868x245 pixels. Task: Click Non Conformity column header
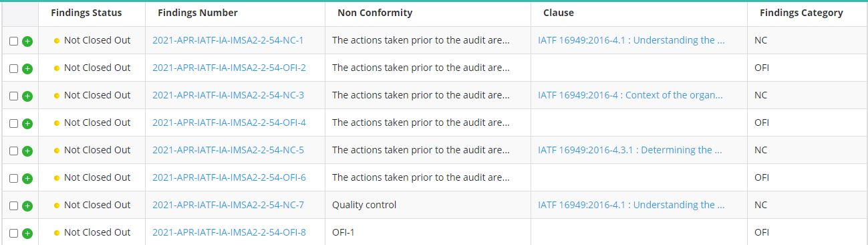375,13
